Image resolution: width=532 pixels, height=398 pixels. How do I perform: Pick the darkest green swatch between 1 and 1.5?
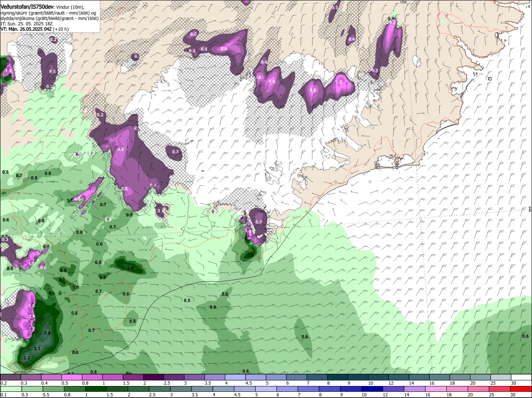[x=96, y=389]
